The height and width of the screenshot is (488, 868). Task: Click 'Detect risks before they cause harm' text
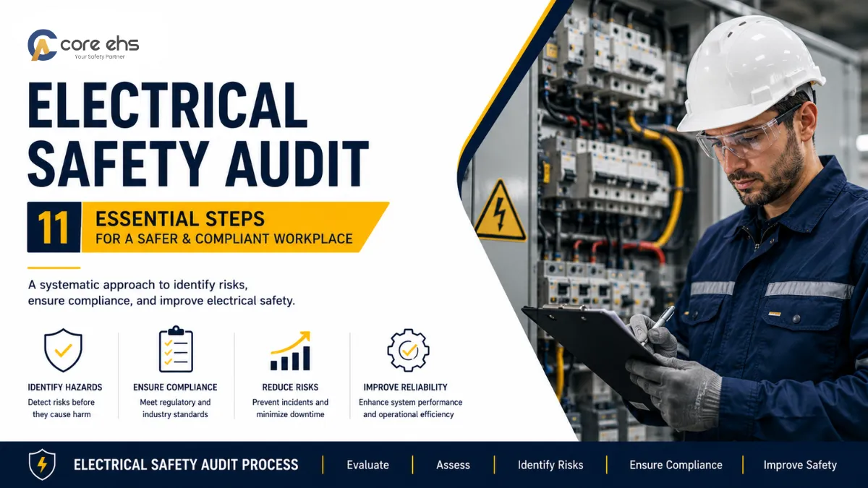(61, 408)
